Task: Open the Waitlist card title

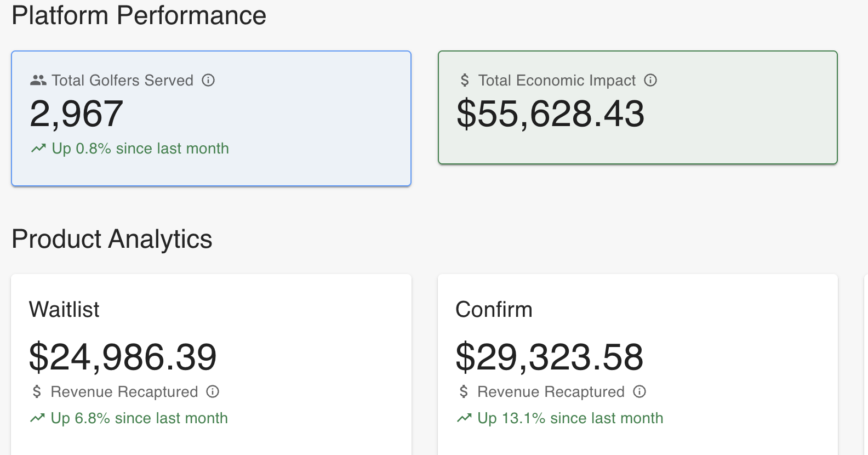Action: (64, 310)
